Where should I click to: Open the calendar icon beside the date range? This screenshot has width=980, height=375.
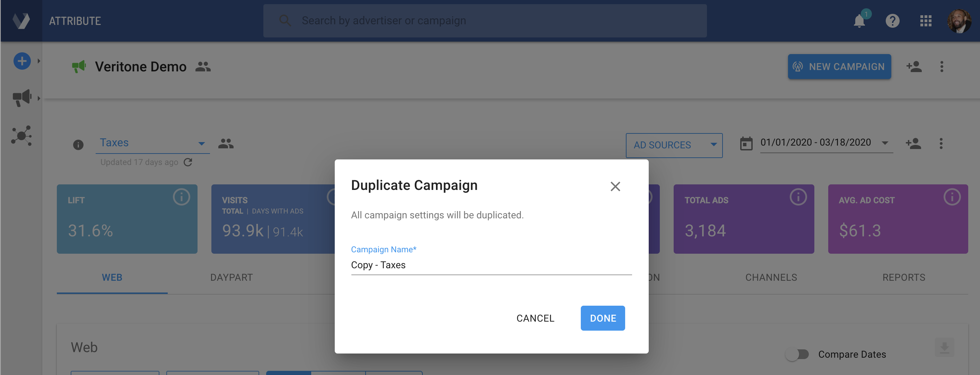746,143
